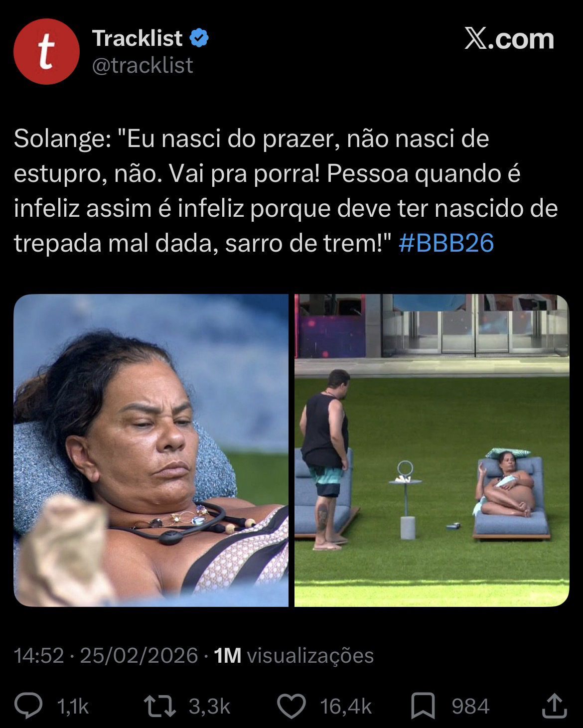This screenshot has width=583, height=728.
Task: Open the #BBB26 hashtag link
Action: click(x=446, y=243)
